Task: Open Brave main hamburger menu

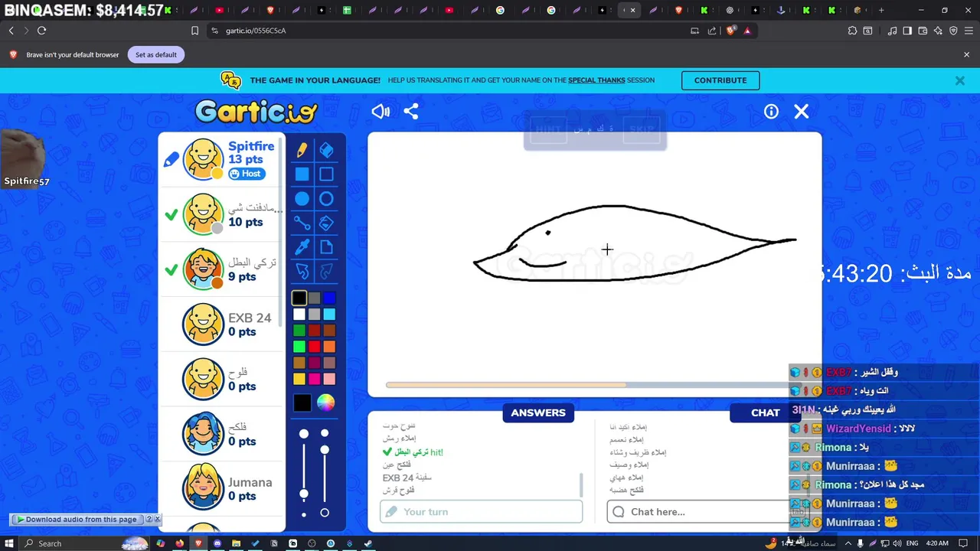Action: coord(969,31)
